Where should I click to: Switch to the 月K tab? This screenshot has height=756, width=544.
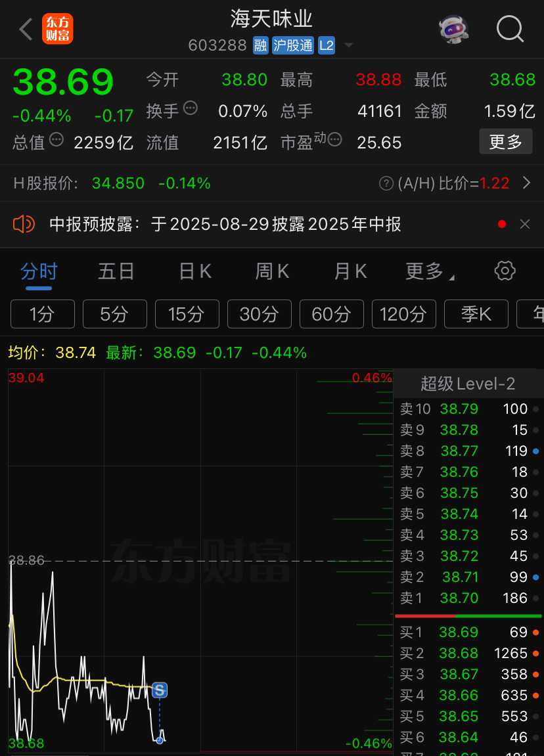pyautogui.click(x=351, y=271)
